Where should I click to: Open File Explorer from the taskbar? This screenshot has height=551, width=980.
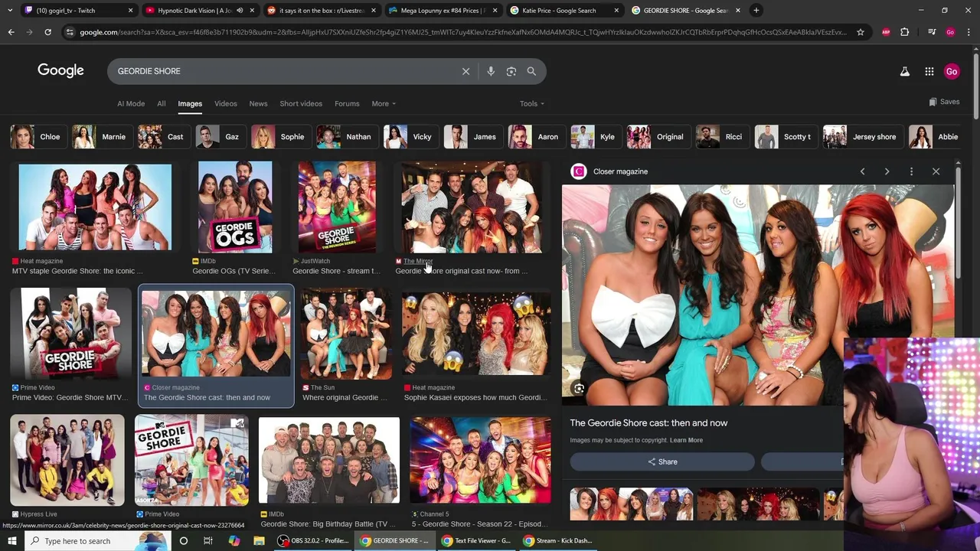coord(259,541)
